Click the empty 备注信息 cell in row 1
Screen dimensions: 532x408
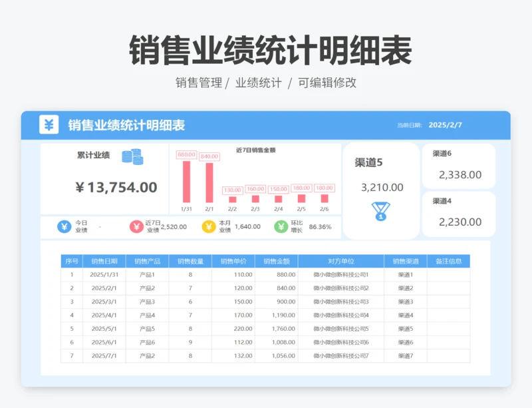[x=448, y=274]
